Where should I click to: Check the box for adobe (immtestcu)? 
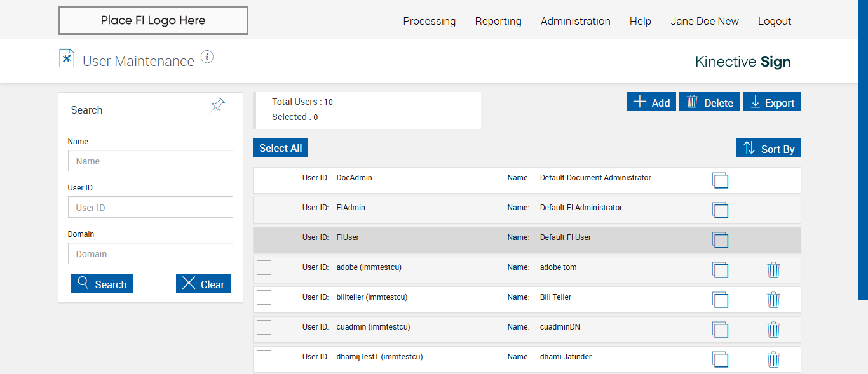(264, 268)
